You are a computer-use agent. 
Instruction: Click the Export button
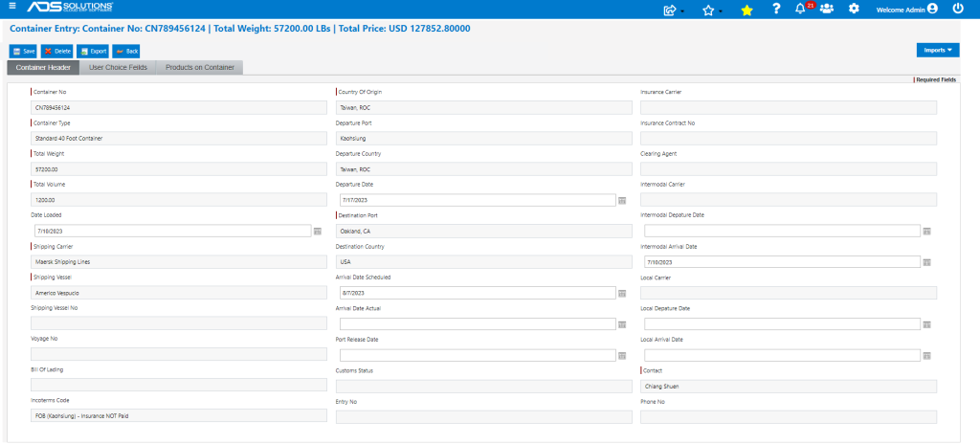(x=93, y=52)
